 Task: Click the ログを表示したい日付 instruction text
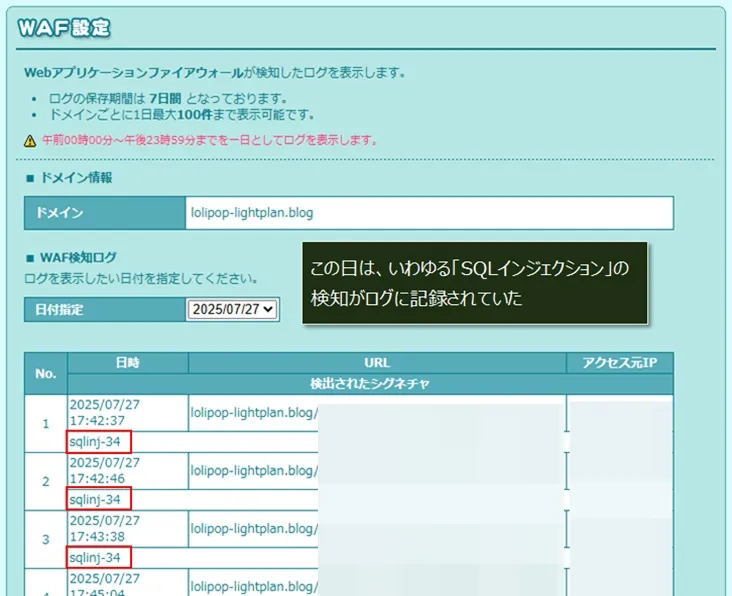coord(141,279)
